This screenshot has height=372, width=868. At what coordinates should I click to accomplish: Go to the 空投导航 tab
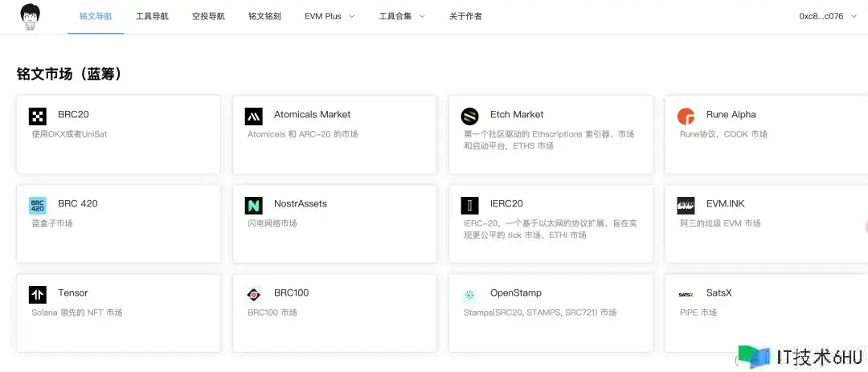pyautogui.click(x=209, y=17)
